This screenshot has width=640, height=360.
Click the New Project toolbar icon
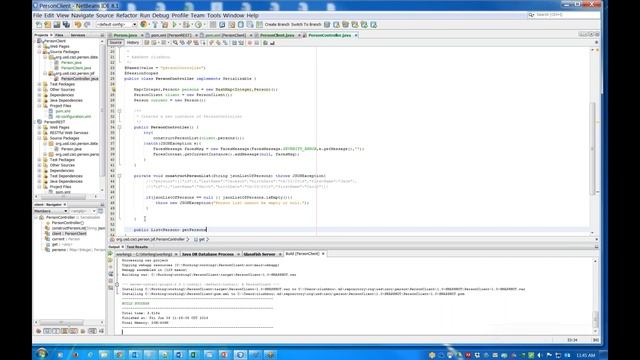(48, 24)
